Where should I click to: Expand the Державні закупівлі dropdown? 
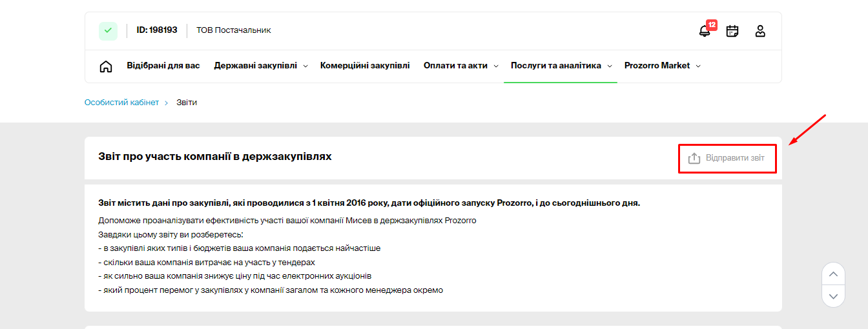pos(261,66)
